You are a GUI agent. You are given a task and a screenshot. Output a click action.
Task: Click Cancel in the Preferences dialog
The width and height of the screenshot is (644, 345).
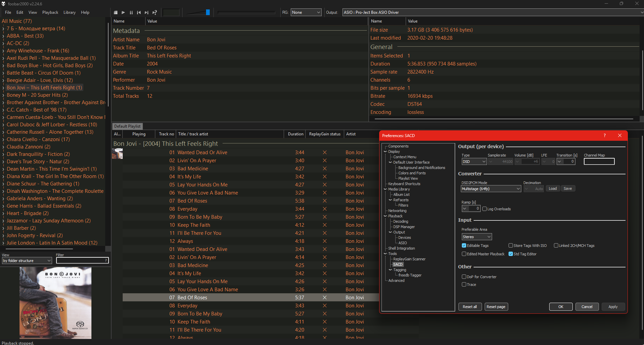click(x=587, y=307)
